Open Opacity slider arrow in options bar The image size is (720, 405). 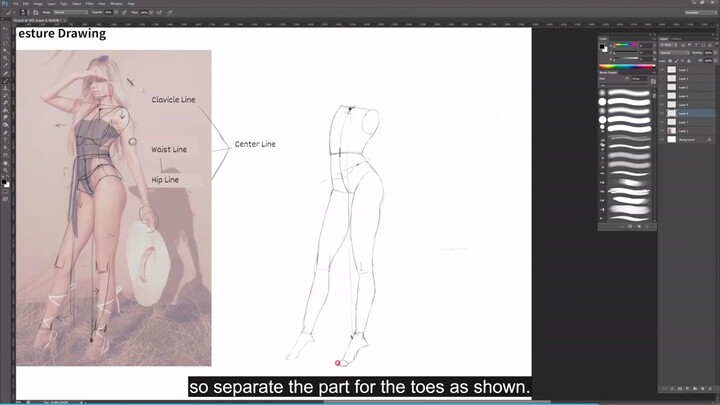(116, 12)
